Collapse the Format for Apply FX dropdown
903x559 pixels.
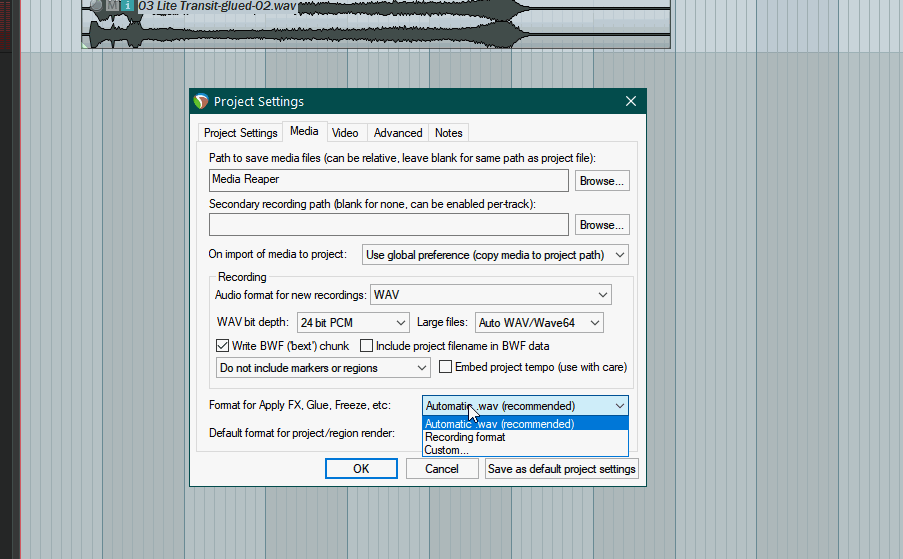pos(525,406)
